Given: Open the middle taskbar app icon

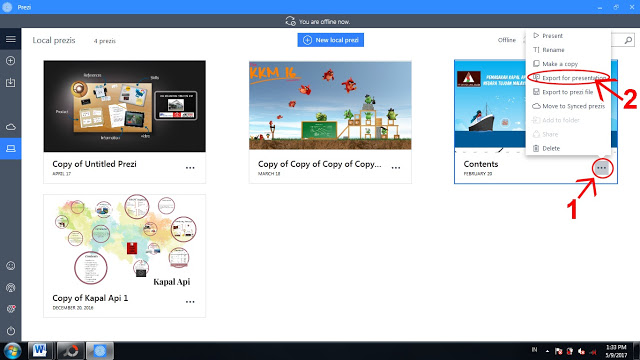Looking at the screenshot, I should (x=70, y=351).
